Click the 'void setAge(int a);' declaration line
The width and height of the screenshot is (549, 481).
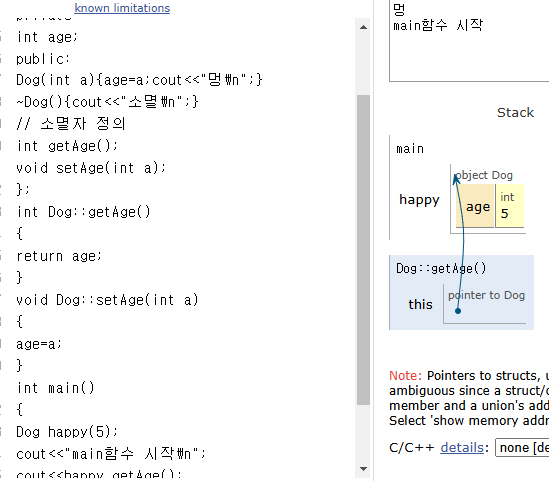[x=91, y=168]
